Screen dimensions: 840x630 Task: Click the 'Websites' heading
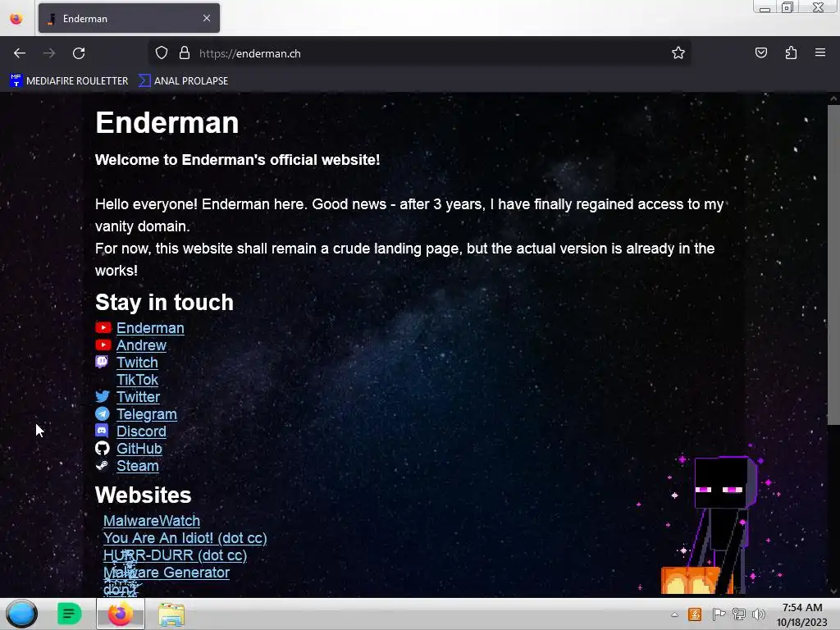click(x=143, y=495)
